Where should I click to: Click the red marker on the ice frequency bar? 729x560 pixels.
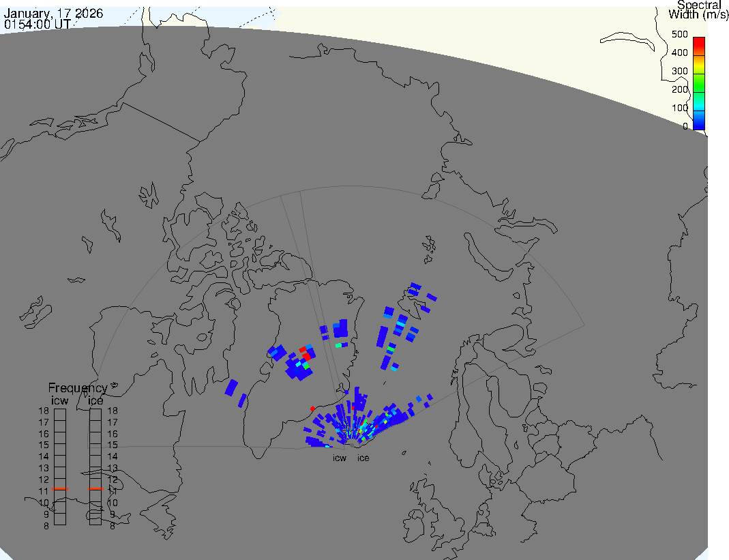point(95,489)
